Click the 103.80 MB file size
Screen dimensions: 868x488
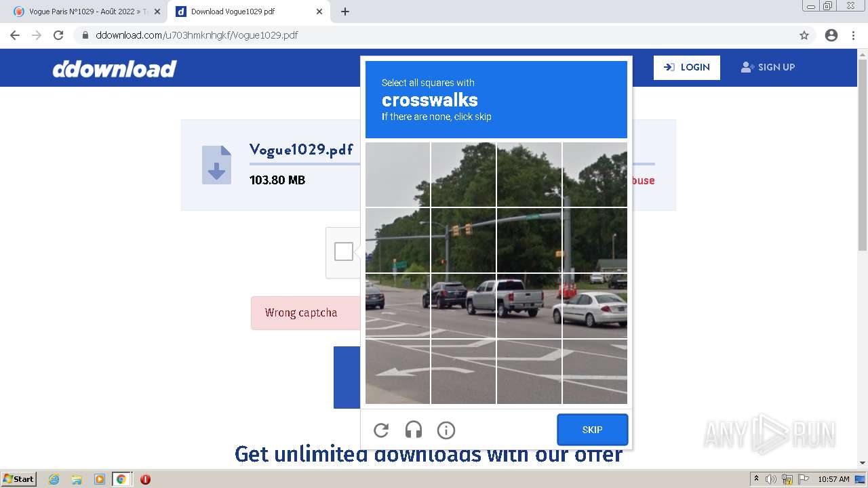point(277,180)
